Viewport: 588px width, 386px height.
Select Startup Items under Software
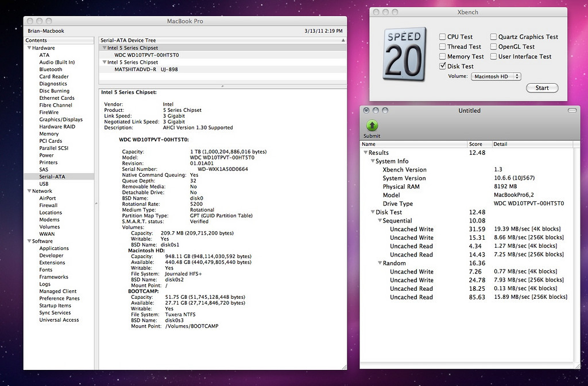coord(55,306)
